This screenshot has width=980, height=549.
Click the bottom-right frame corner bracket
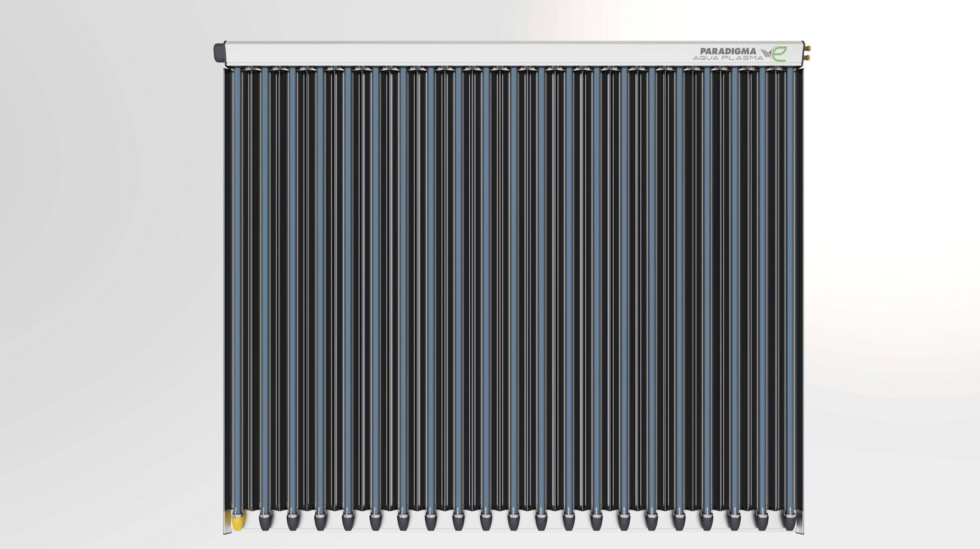[800, 523]
